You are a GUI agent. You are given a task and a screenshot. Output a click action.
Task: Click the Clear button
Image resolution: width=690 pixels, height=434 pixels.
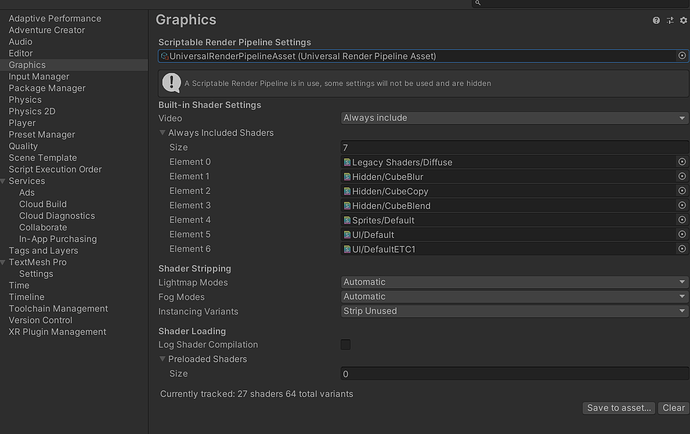(674, 408)
